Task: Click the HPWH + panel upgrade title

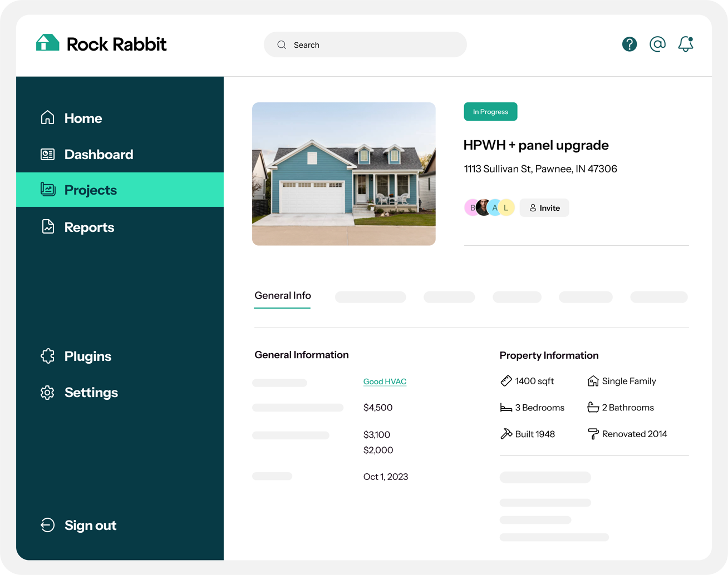Action: (536, 145)
